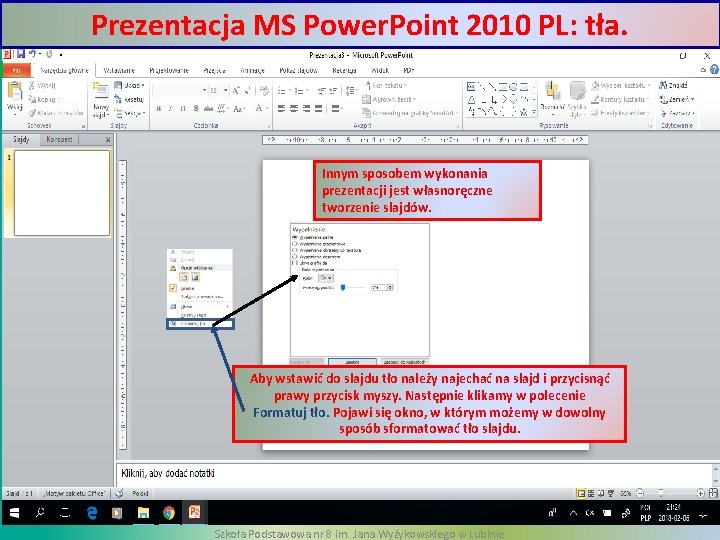The height and width of the screenshot is (540, 720).
Task: Click Zaznacz in Edytowanie group
Action: pos(678,113)
